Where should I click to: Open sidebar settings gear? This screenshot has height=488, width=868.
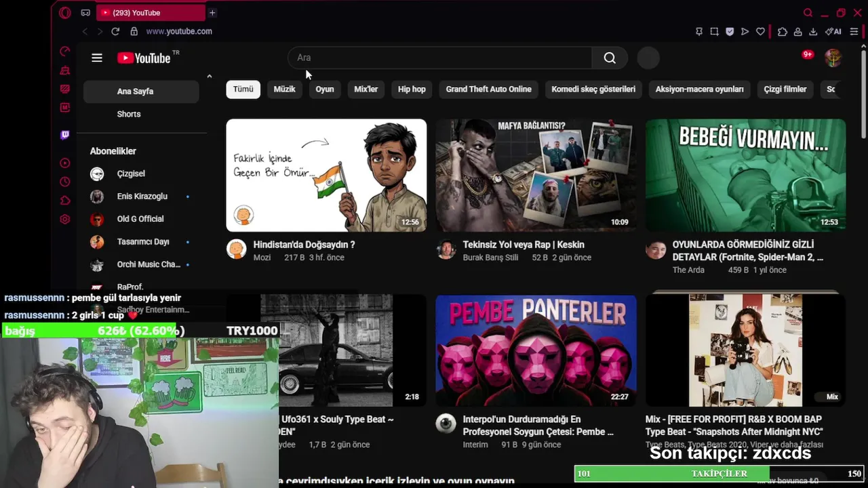(65, 219)
